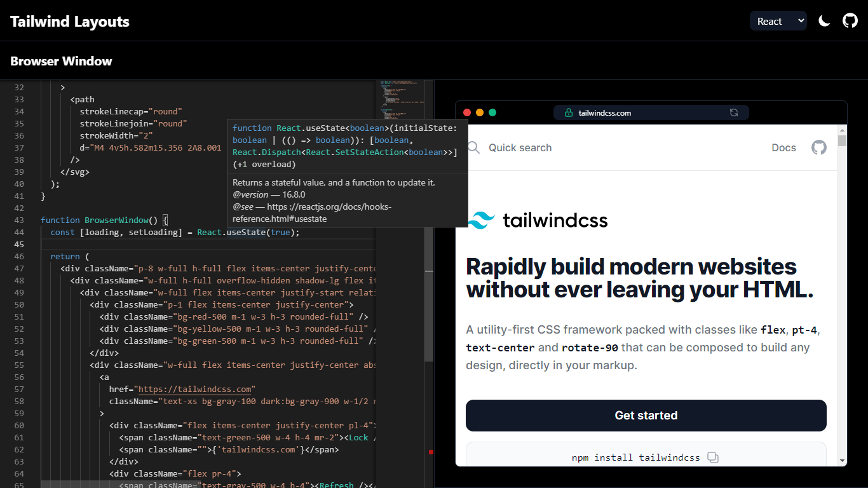Click the preview scrollbar thumb
This screenshot has height=488, width=868.
pos(842,140)
